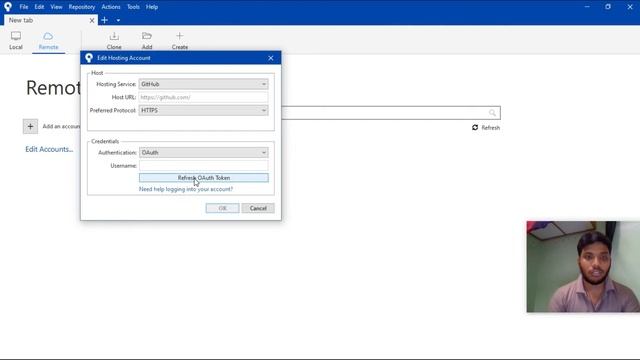Open the File menu
This screenshot has height=360, width=640.
(24, 7)
